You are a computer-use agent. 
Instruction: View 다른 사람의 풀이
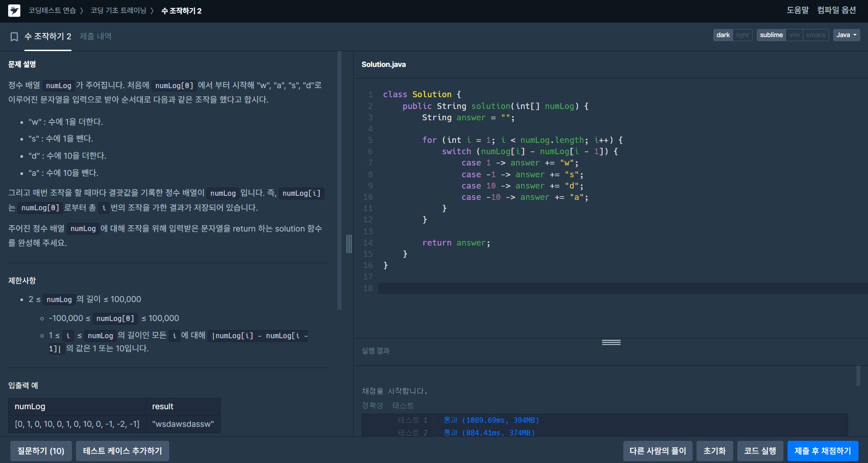pos(658,451)
